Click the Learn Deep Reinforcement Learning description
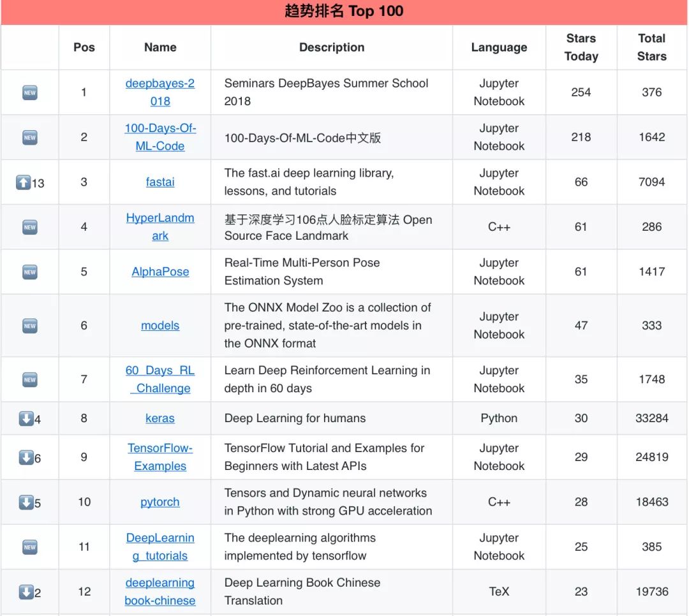 [327, 379]
